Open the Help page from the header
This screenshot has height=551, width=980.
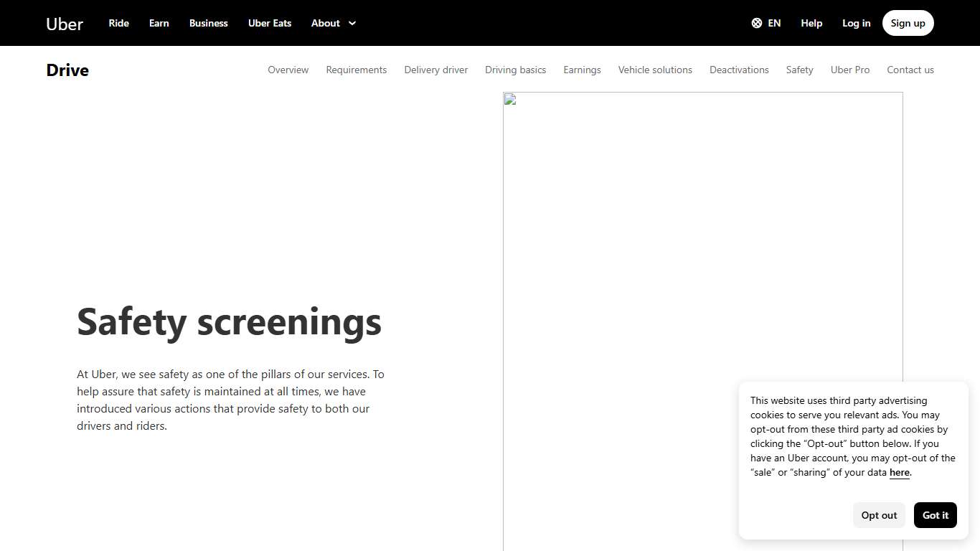(811, 23)
